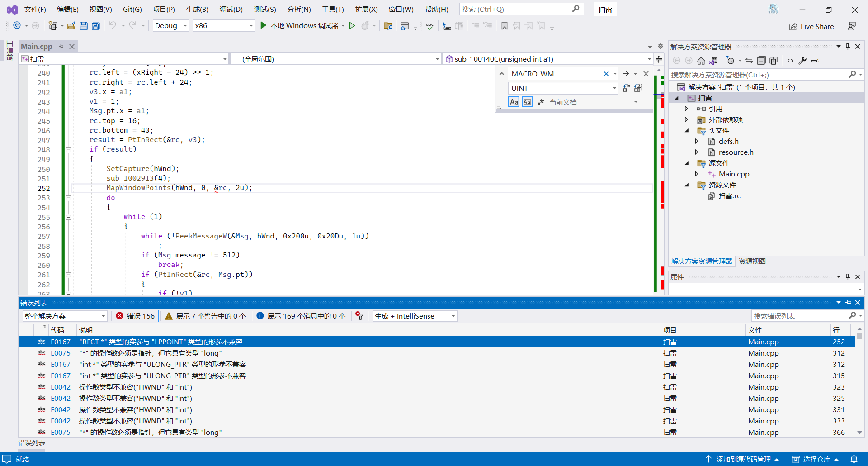Collapse the while block at line 255
The width and height of the screenshot is (868, 466).
click(68, 217)
